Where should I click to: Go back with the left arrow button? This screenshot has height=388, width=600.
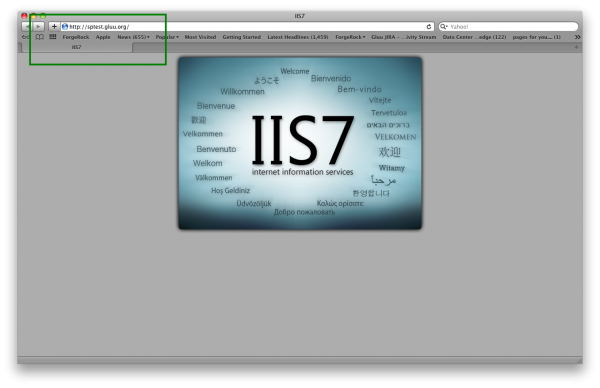[x=26, y=26]
